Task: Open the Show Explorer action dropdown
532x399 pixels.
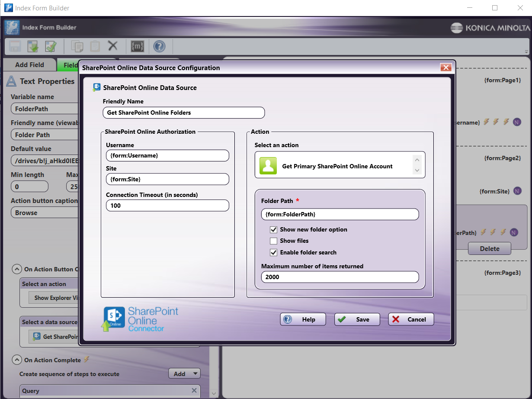Action: click(53, 298)
